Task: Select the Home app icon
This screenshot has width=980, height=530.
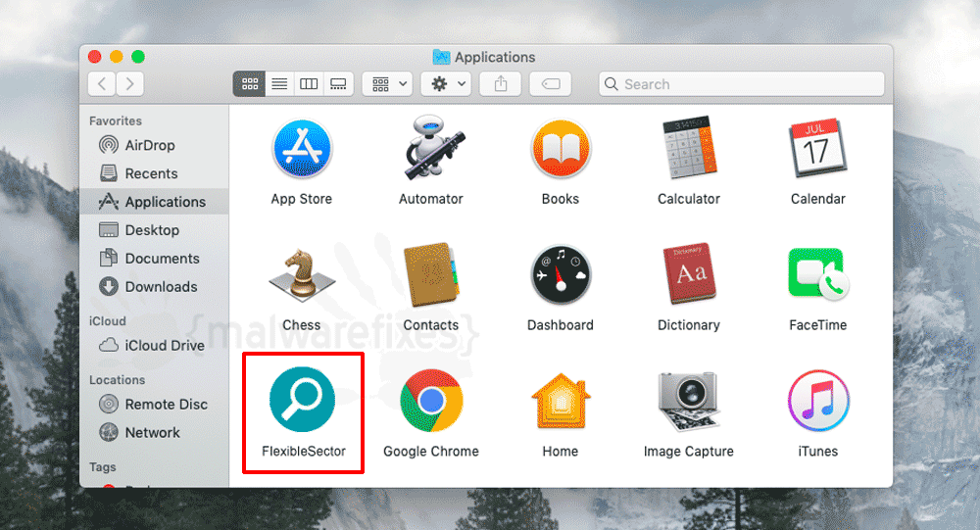Action: coord(561,401)
